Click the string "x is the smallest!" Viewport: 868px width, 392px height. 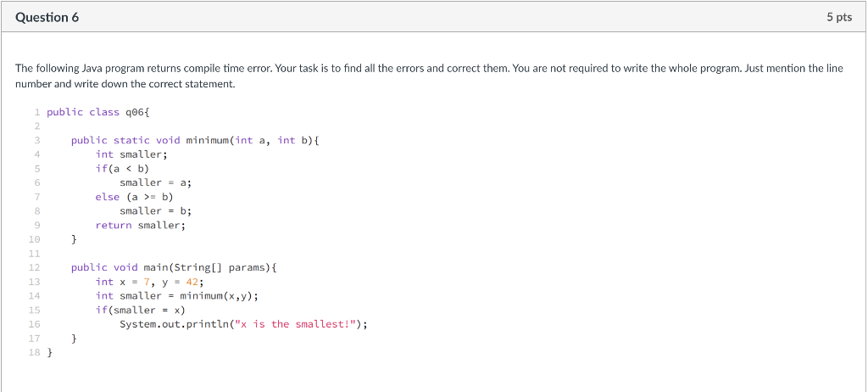pyautogui.click(x=295, y=324)
